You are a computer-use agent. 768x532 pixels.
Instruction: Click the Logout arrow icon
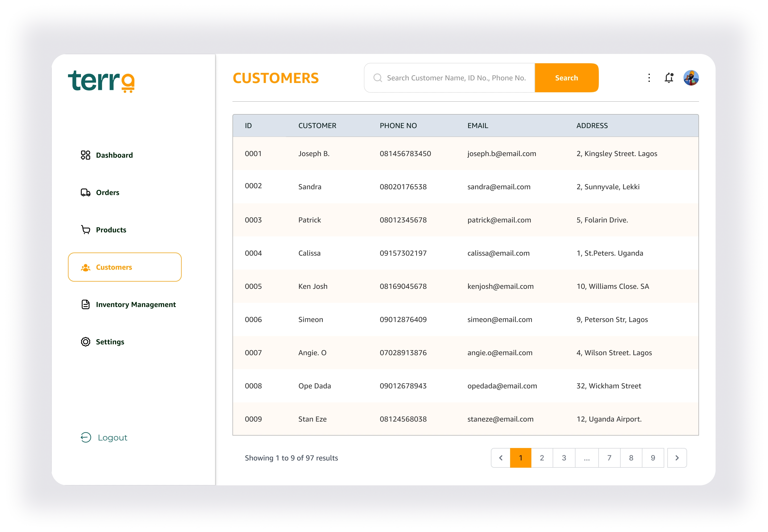coord(86,437)
